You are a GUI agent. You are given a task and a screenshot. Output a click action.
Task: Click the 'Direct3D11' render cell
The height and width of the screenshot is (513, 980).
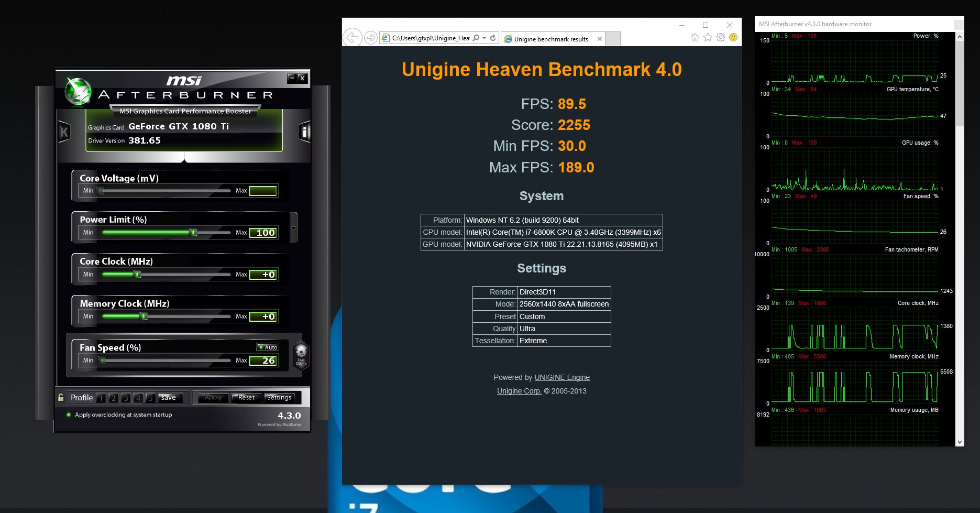pyautogui.click(x=564, y=292)
